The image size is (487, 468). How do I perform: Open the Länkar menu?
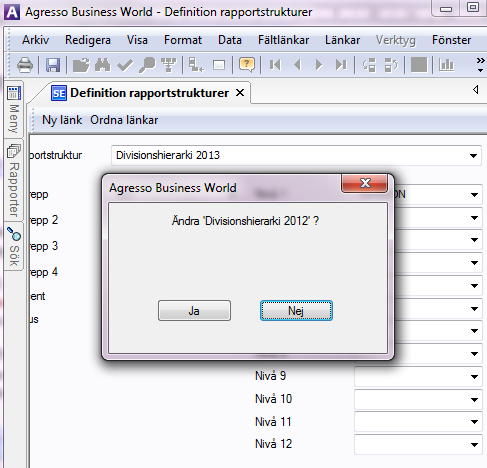[342, 40]
